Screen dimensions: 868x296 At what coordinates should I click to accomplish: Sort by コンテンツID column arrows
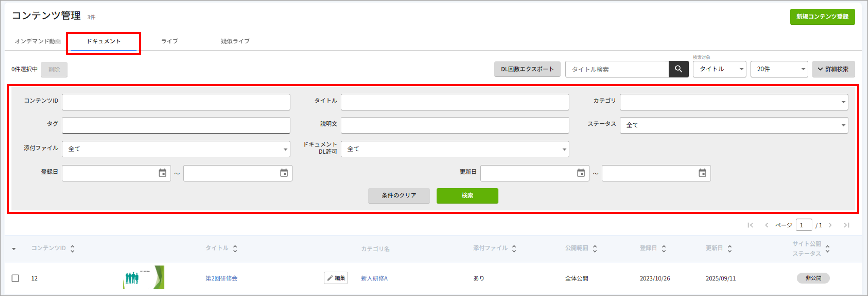[72, 249]
